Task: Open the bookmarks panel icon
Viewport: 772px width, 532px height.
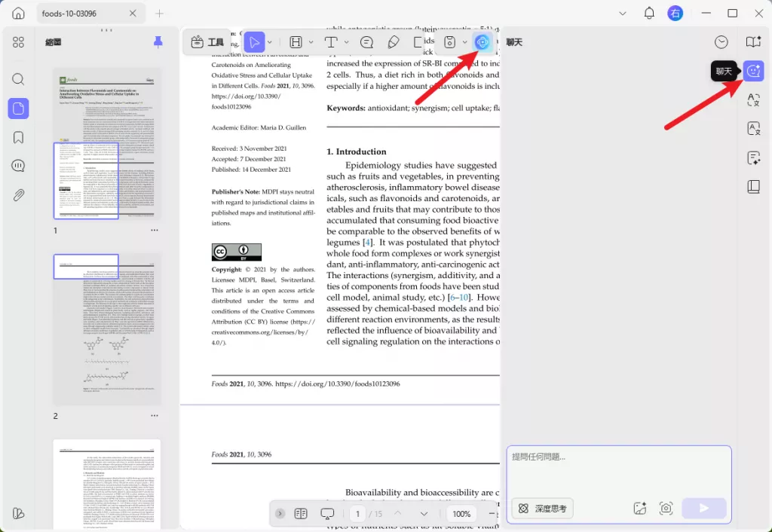Action: point(18,137)
